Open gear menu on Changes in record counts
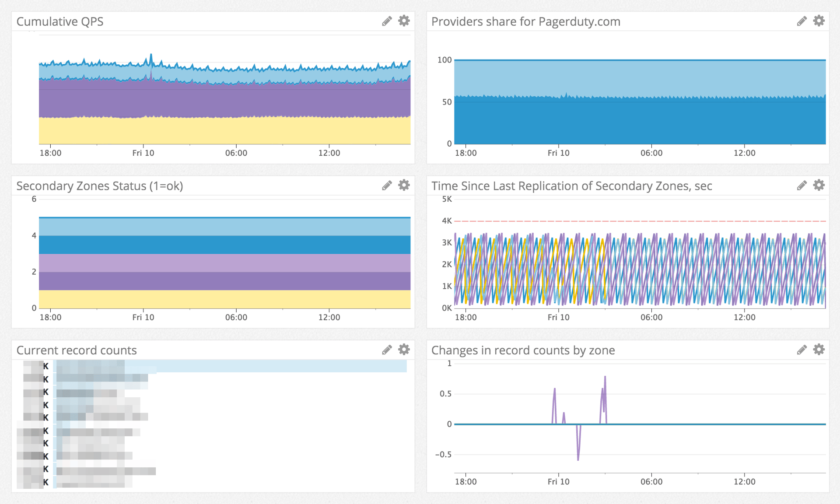 (819, 350)
